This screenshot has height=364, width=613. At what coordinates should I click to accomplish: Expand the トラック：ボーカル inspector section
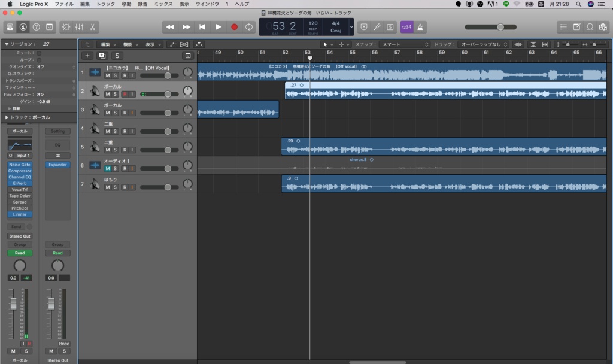pos(7,117)
